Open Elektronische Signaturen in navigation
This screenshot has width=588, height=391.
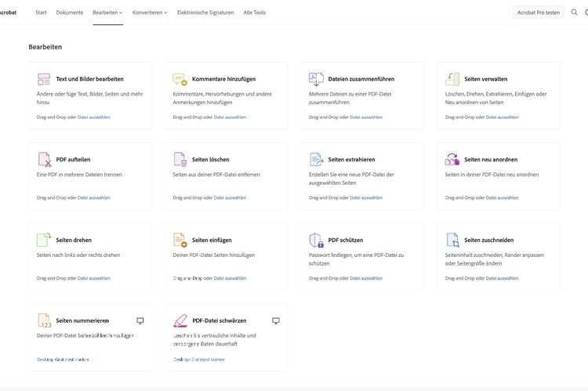pos(205,13)
